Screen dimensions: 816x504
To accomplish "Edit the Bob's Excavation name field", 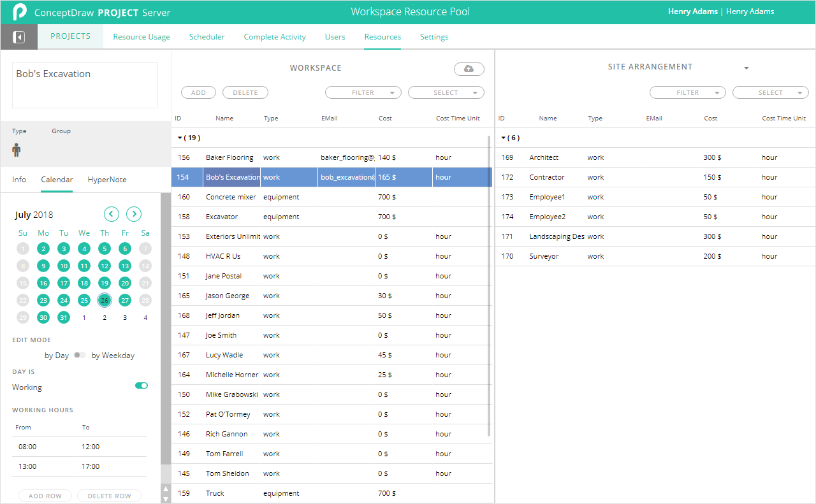I will coord(85,85).
